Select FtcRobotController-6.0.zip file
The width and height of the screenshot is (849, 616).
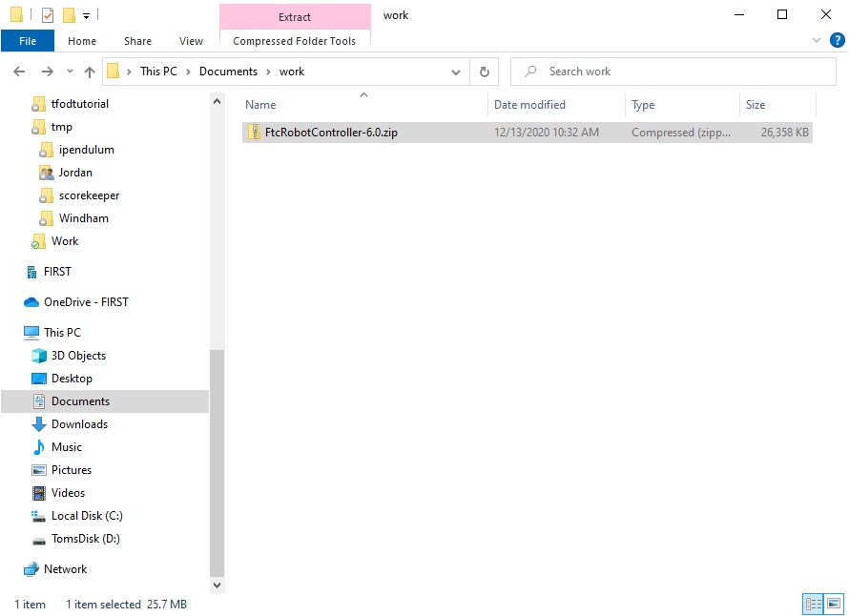331,133
